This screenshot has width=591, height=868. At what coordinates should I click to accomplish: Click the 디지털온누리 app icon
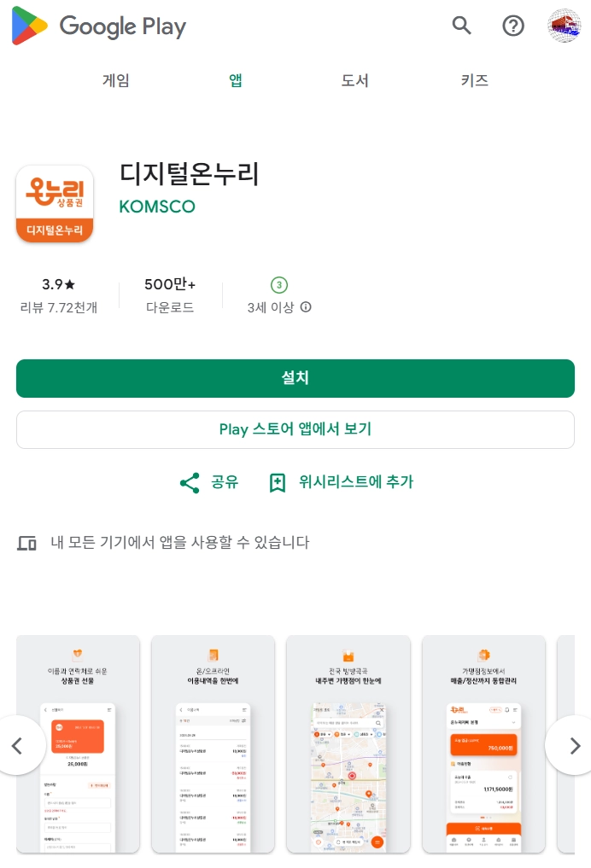click(x=55, y=203)
